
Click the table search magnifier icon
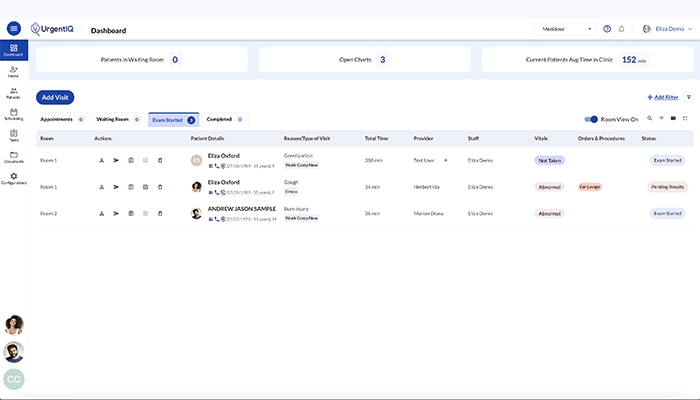coord(650,118)
